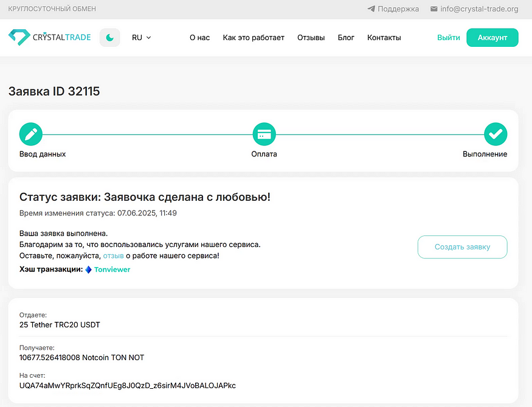Image resolution: width=532 pixels, height=407 pixels.
Task: Click the «Получаете:» label
Action: pos(36,347)
